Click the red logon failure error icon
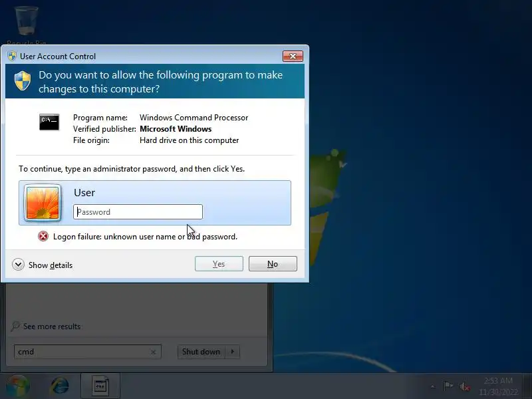532x399 pixels. point(43,236)
